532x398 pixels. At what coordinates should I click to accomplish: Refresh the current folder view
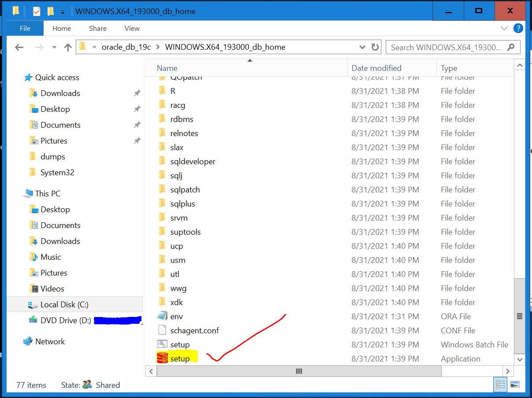375,47
